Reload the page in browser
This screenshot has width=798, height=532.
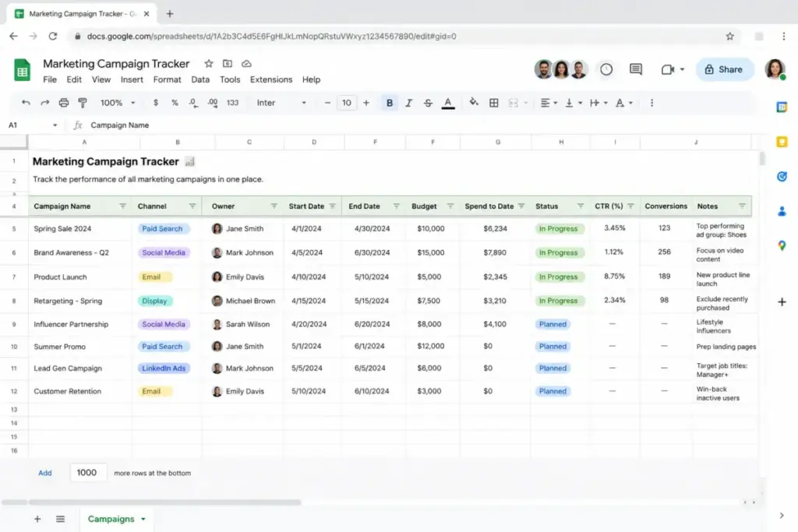53,36
